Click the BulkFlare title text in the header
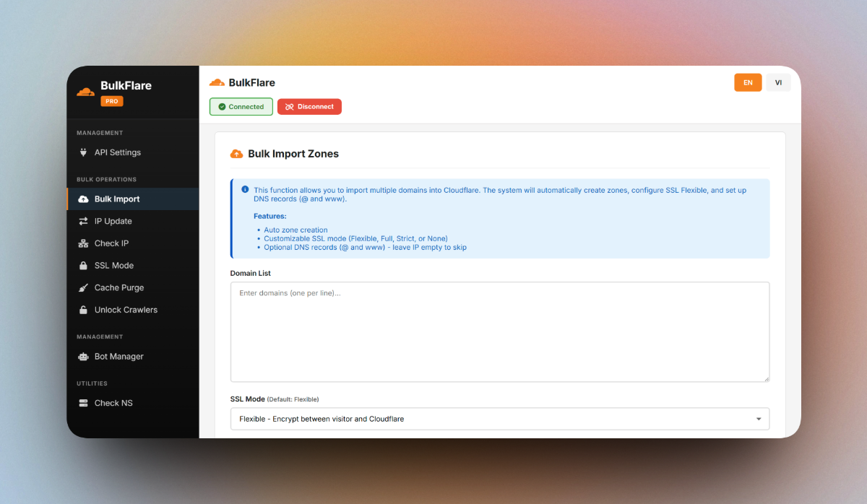 pos(252,82)
